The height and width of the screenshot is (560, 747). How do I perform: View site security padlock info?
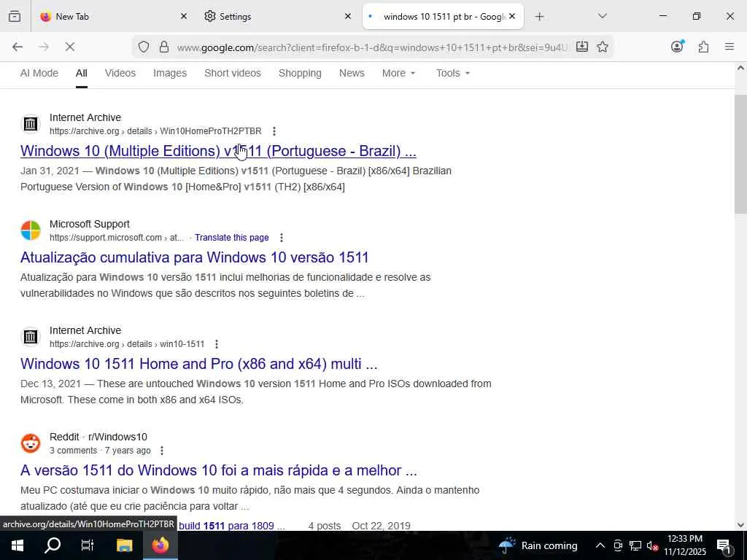pyautogui.click(x=164, y=47)
